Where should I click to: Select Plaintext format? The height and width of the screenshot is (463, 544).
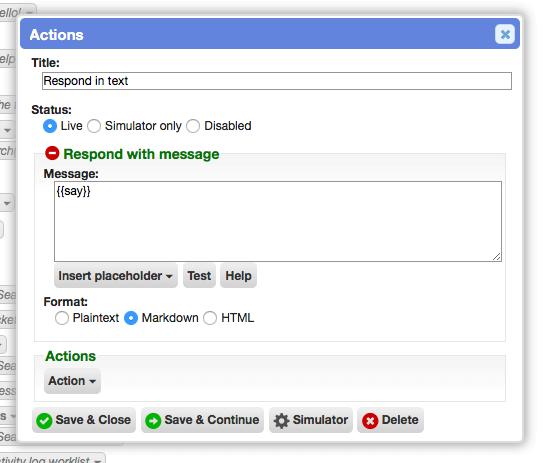pyautogui.click(x=62, y=318)
